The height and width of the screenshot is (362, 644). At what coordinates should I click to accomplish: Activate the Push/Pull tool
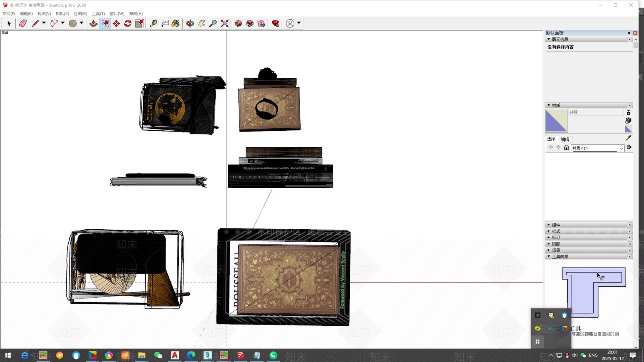[93, 24]
